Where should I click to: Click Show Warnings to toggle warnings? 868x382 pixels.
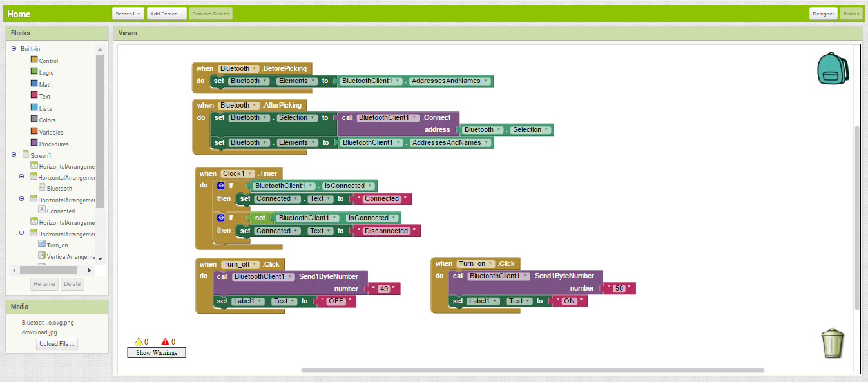(157, 352)
